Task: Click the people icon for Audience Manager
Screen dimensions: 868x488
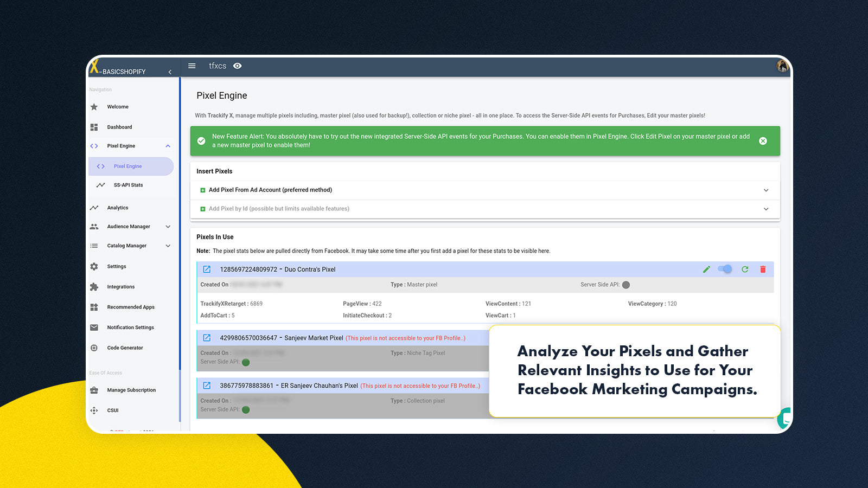Action: coord(94,227)
